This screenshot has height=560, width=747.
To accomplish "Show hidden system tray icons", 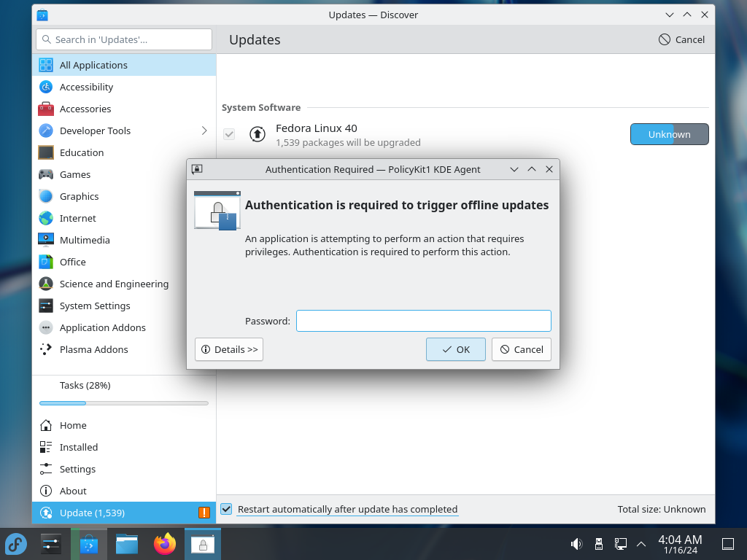I will [x=641, y=544].
